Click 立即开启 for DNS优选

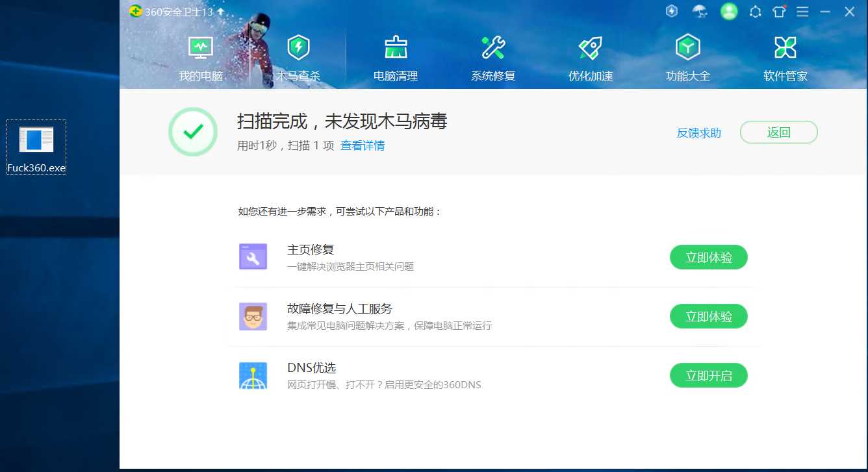tap(709, 375)
